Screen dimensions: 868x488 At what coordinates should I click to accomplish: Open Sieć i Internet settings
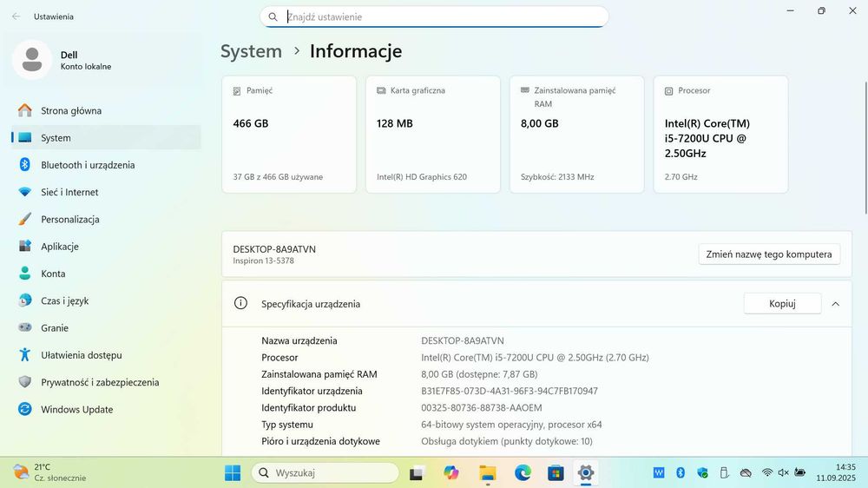click(106, 192)
